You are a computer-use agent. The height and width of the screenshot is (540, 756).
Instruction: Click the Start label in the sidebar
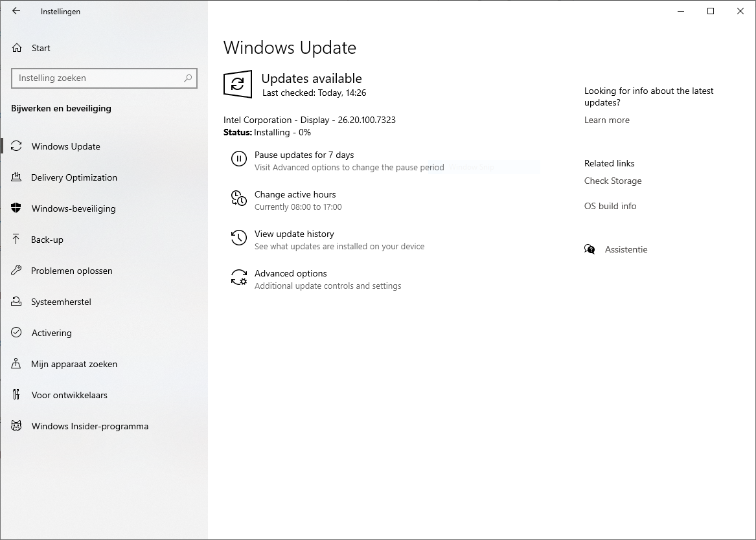(x=41, y=48)
